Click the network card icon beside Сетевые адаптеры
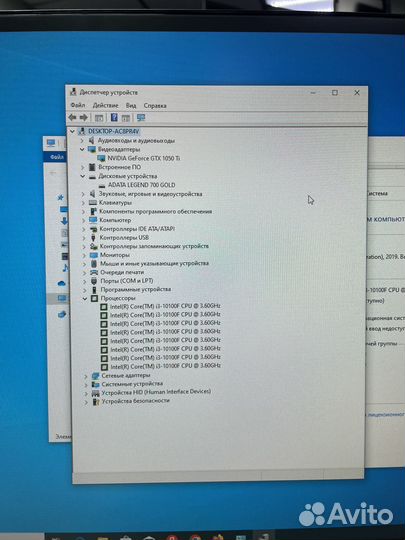The width and height of the screenshot is (405, 540). click(x=95, y=375)
